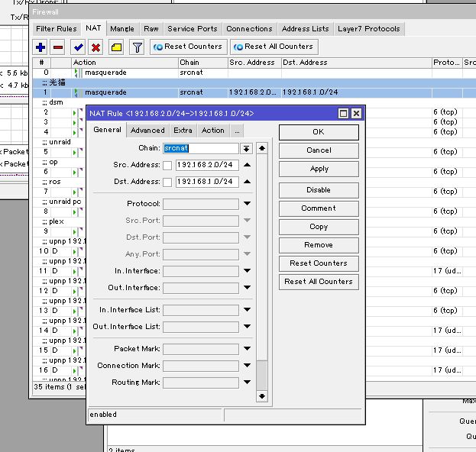The height and width of the screenshot is (452, 476).
Task: Expand the Protocol field arrow
Action: (247, 204)
